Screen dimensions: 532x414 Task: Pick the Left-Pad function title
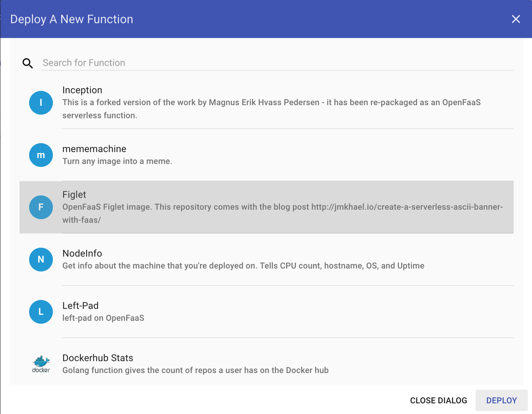coord(80,306)
